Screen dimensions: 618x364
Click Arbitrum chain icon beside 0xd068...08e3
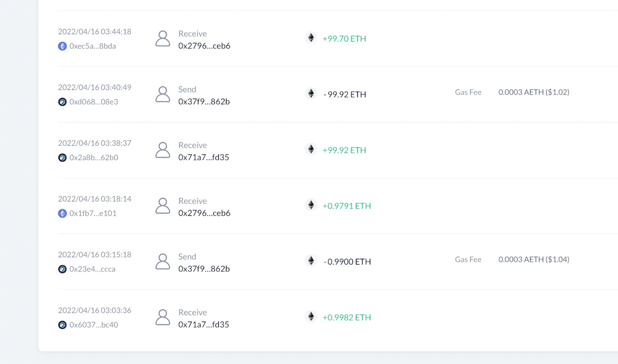(62, 102)
